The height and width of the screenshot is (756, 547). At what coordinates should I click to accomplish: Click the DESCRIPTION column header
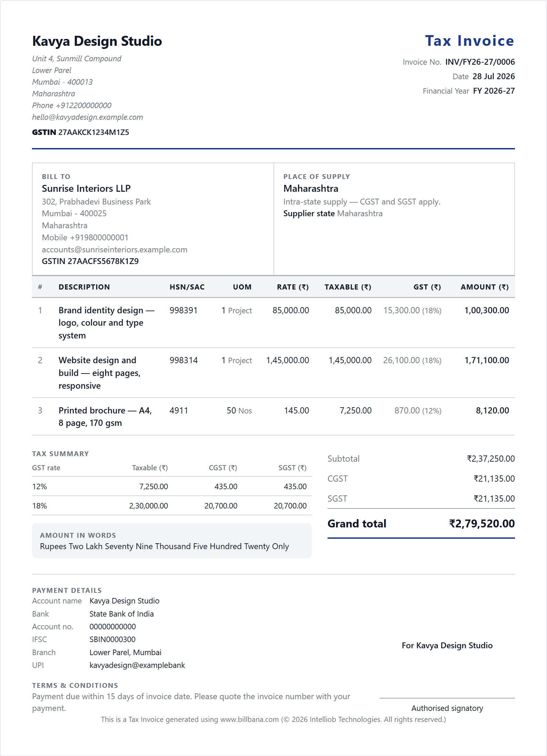click(x=84, y=287)
